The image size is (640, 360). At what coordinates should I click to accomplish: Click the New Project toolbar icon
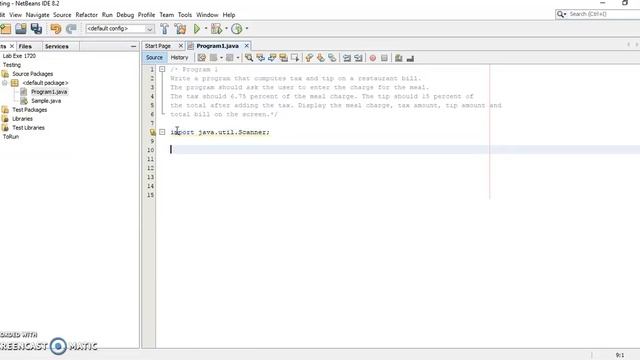[x=5, y=29]
